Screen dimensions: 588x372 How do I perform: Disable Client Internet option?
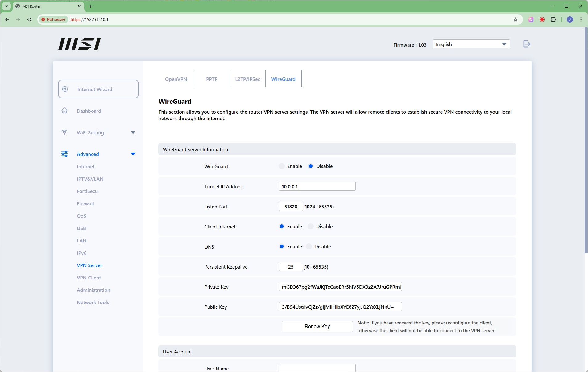[x=311, y=227]
